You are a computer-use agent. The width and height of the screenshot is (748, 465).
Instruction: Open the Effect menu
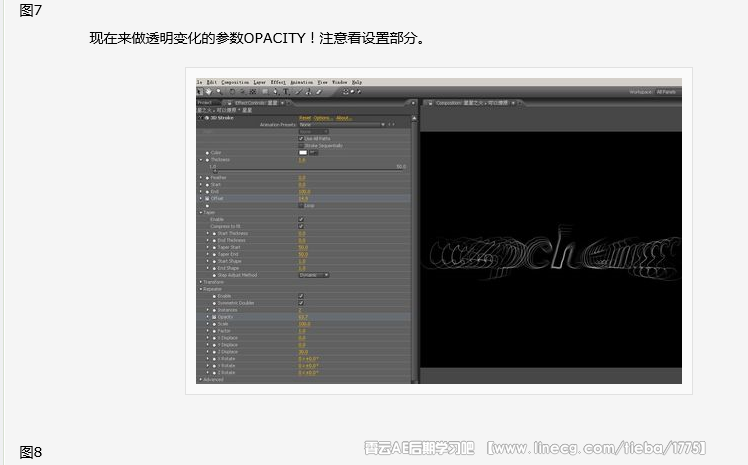pyautogui.click(x=278, y=82)
